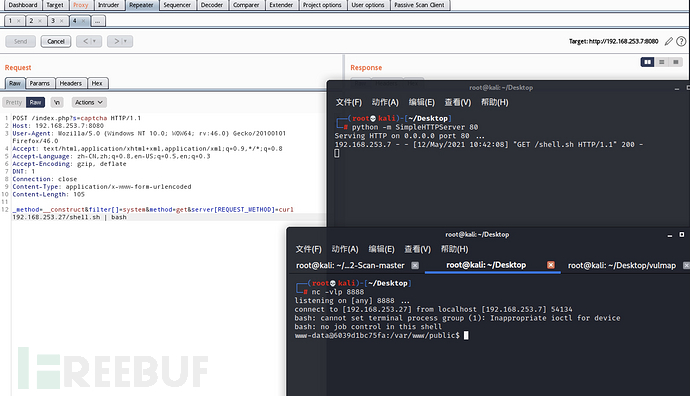Click the Cancel button
Image resolution: width=690 pixels, height=396 pixels.
point(56,41)
